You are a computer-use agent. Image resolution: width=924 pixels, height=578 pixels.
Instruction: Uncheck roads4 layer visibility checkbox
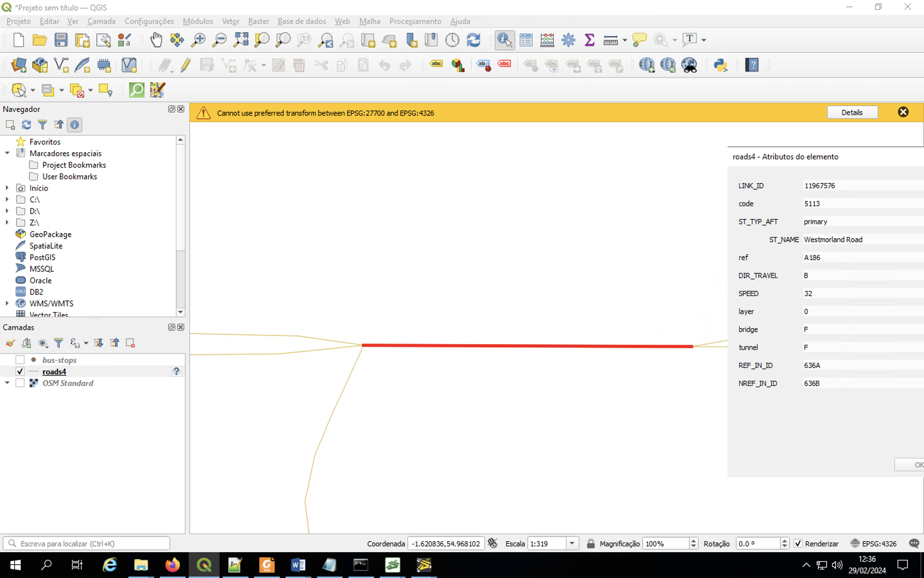[x=20, y=371]
